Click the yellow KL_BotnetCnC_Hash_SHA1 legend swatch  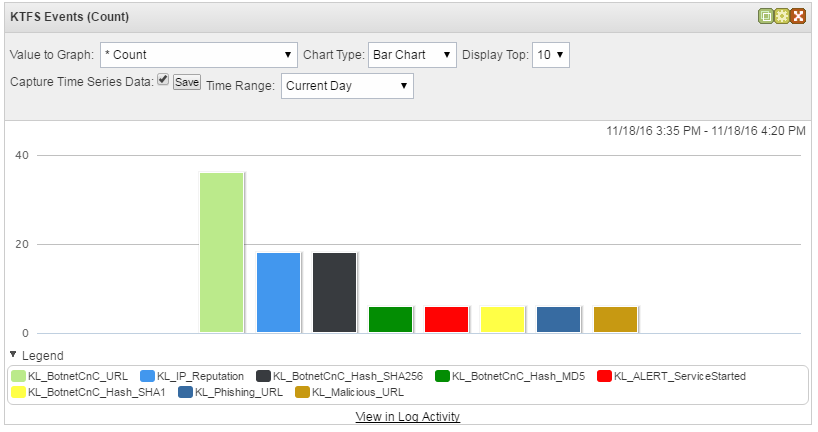[x=19, y=392]
